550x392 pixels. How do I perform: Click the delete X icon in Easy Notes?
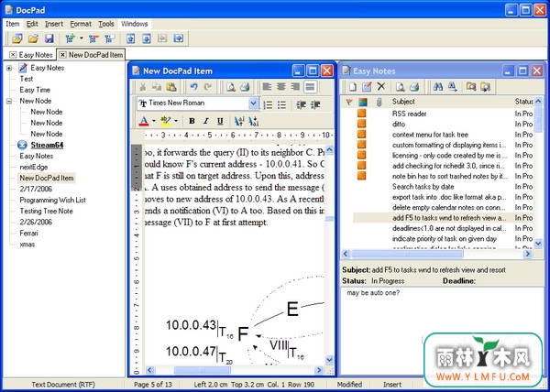coord(381,86)
